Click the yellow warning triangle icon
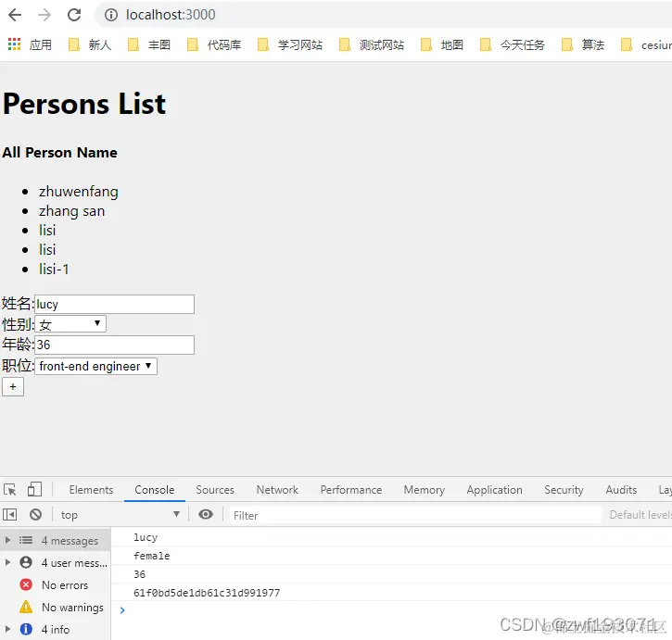The width and height of the screenshot is (672, 640). coord(26,607)
